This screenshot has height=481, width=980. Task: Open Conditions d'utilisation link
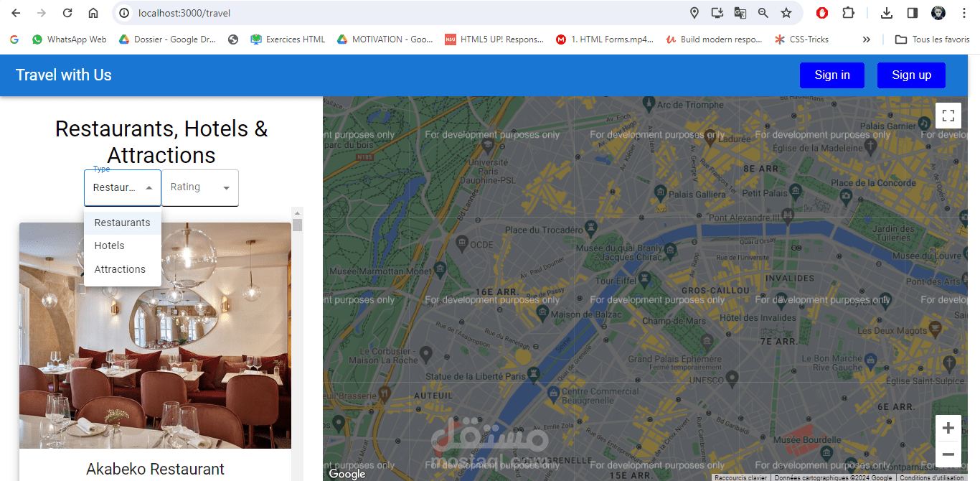pyautogui.click(x=932, y=477)
